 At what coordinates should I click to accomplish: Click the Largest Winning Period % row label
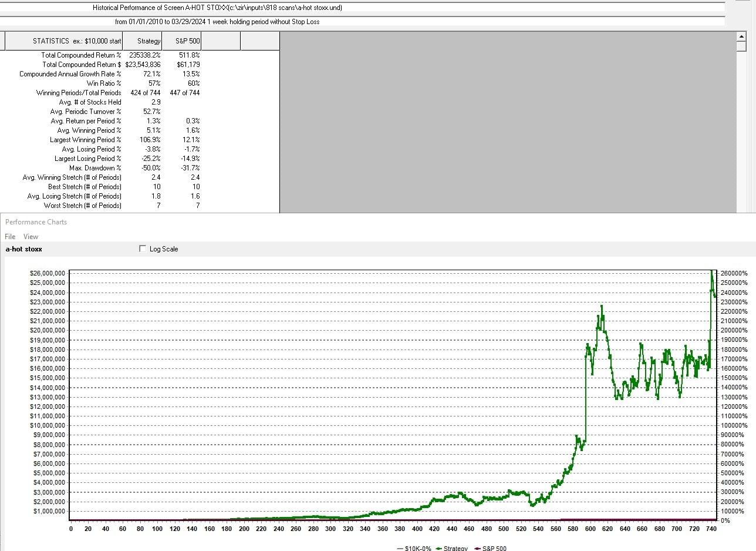point(85,140)
